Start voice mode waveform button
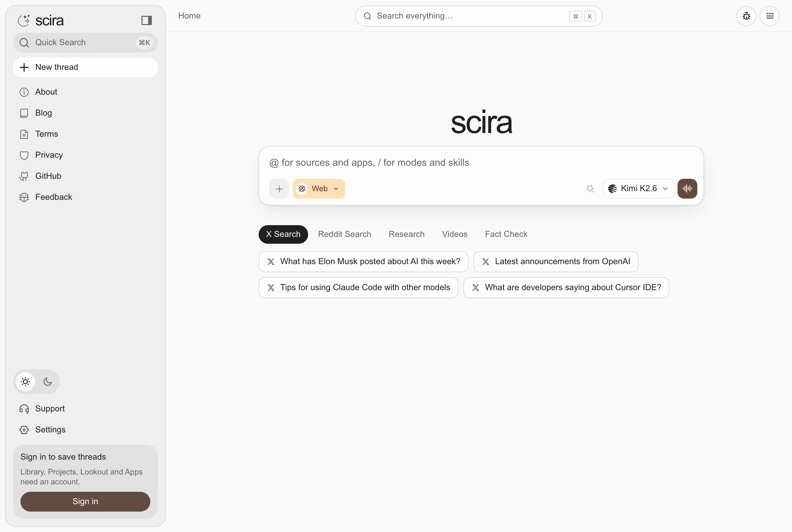 tap(687, 189)
